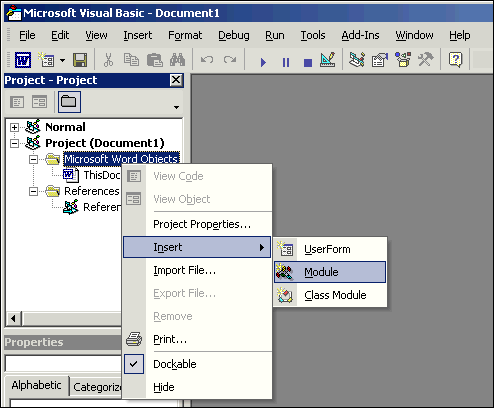Viewport: 494px width, 408px height.
Task: Open the Object Browser toolbar icon
Action: pyautogui.click(x=403, y=60)
